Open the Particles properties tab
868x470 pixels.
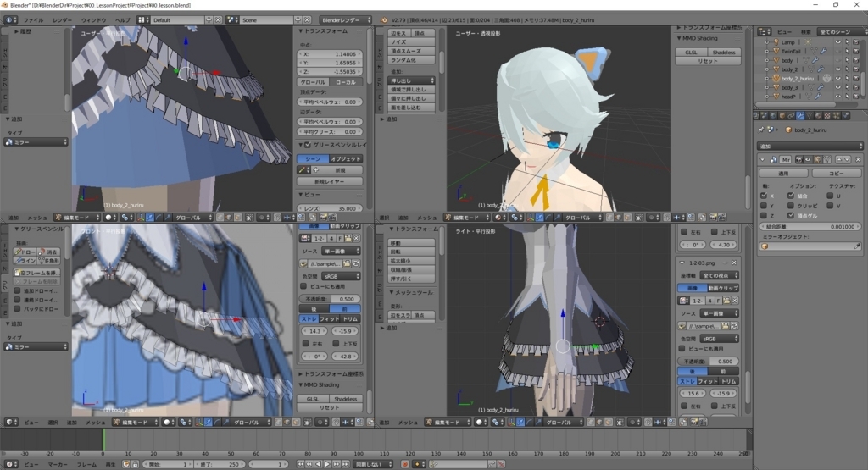click(x=837, y=115)
